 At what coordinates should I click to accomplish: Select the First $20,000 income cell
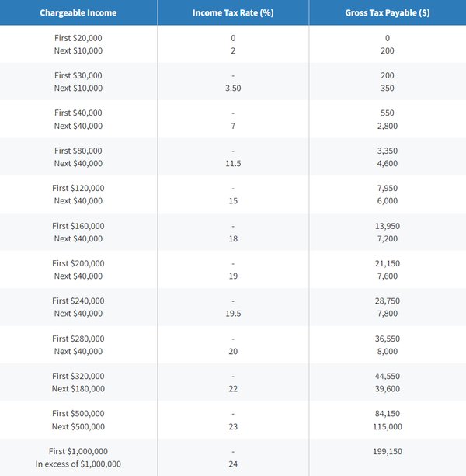pyautogui.click(x=78, y=38)
